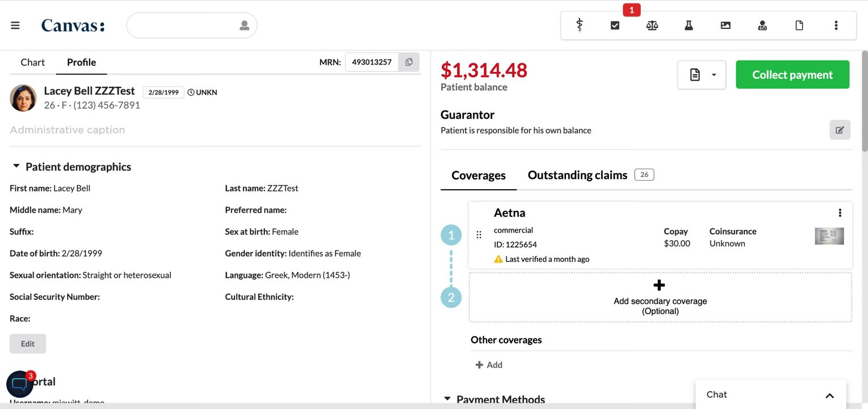Image resolution: width=868 pixels, height=409 pixels.
Task: Open the hamburger navigation menu
Action: (15, 26)
